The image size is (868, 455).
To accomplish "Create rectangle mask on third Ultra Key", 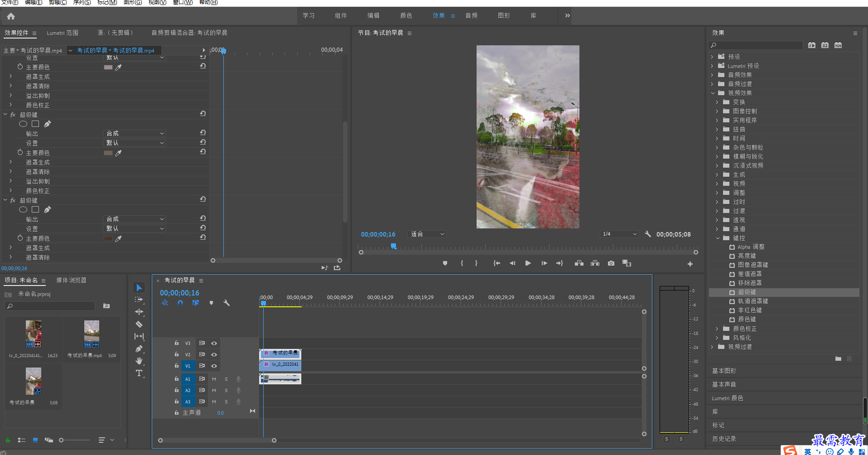I will pyautogui.click(x=35, y=209).
